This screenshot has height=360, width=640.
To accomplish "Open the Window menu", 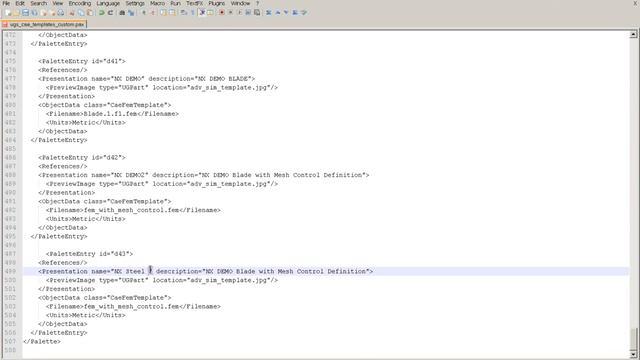I will [240, 3].
